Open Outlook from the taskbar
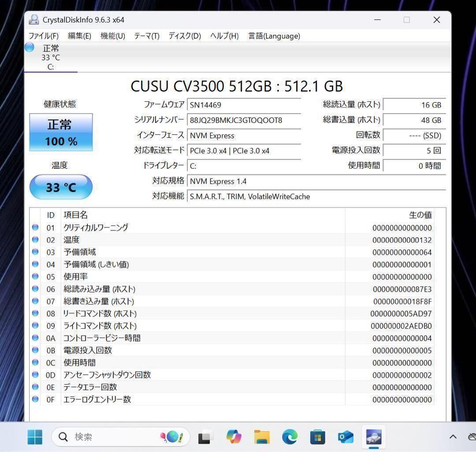 [x=346, y=437]
